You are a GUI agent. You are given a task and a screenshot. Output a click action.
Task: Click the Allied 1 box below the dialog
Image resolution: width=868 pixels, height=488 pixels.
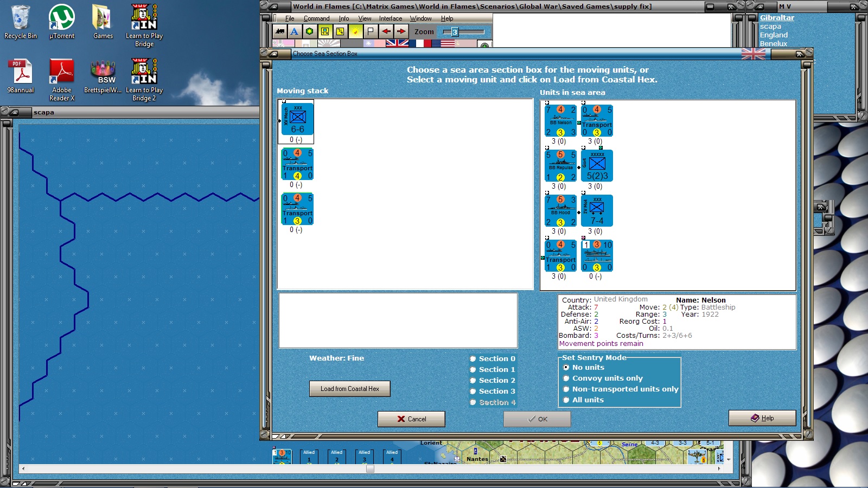309,457
